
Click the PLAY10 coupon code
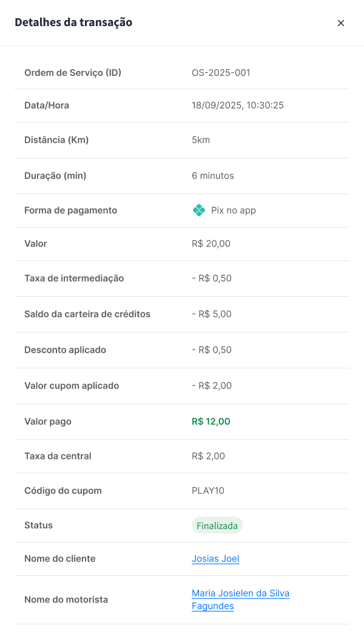pyautogui.click(x=208, y=490)
